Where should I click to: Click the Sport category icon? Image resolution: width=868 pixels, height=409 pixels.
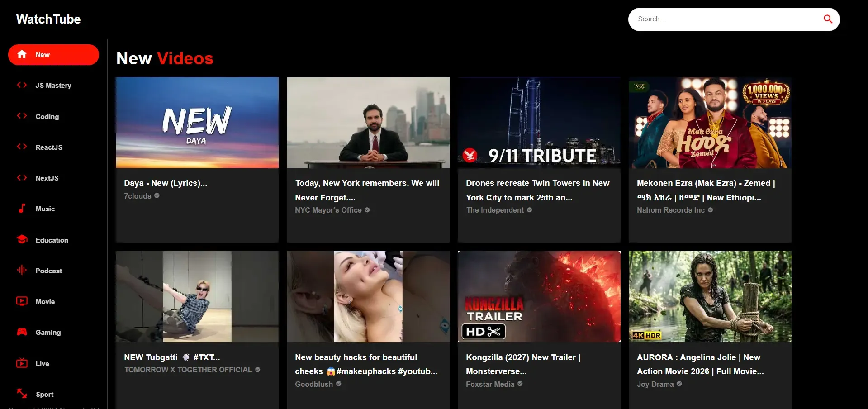[x=22, y=394]
